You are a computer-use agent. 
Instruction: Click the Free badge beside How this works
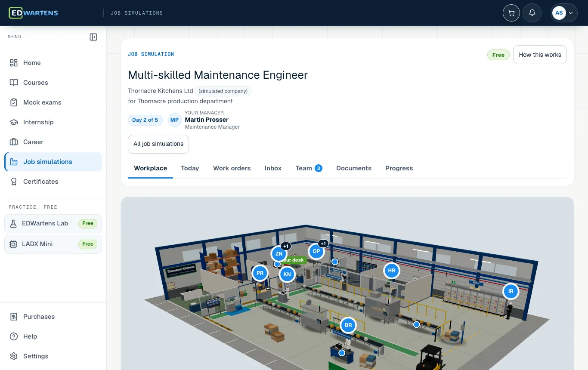pyautogui.click(x=498, y=55)
